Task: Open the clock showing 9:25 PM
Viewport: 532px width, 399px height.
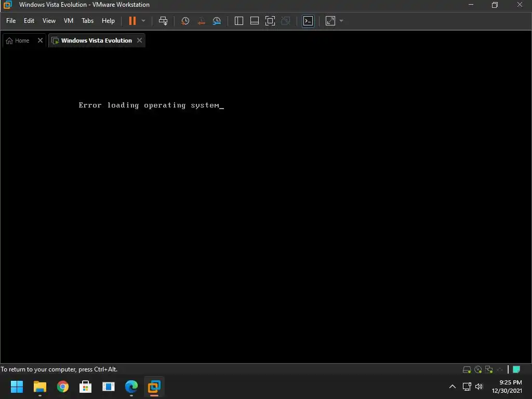Action: [x=507, y=387]
